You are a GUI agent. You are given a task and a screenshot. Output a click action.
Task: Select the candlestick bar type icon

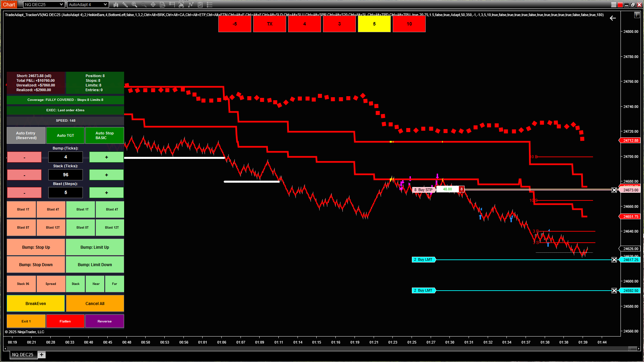tap(116, 4)
